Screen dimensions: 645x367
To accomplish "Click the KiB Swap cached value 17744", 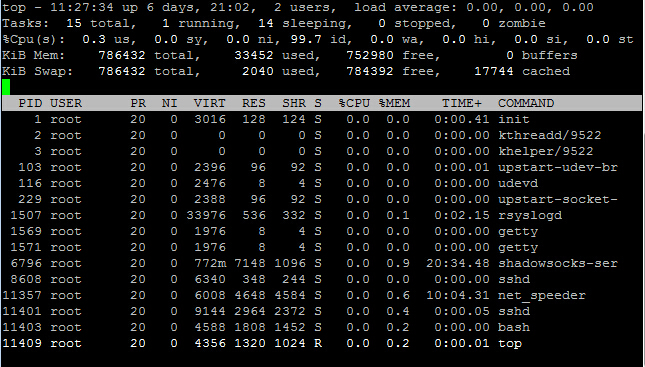I will pyautogui.click(x=494, y=71).
